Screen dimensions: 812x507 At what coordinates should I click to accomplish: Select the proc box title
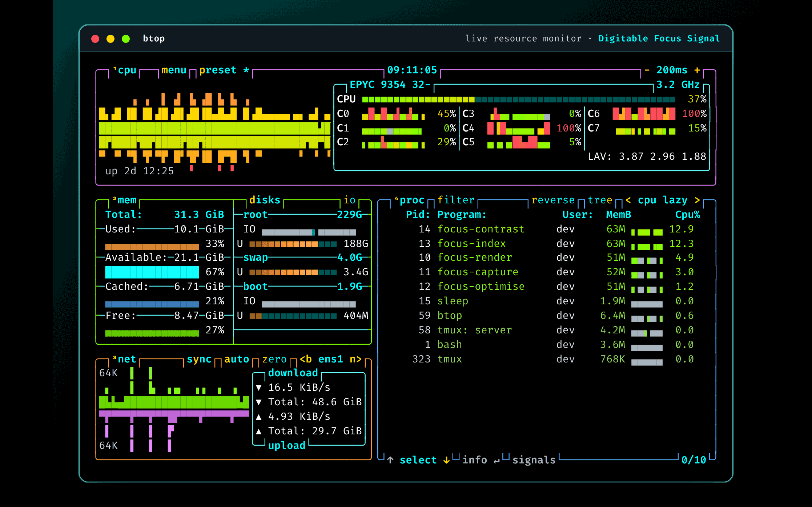[410, 200]
